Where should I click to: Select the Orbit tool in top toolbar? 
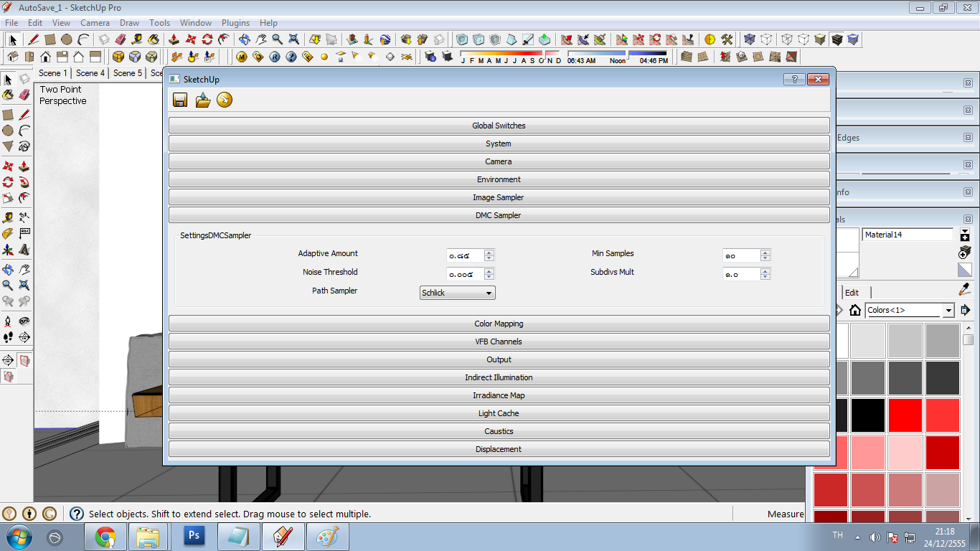[244, 39]
